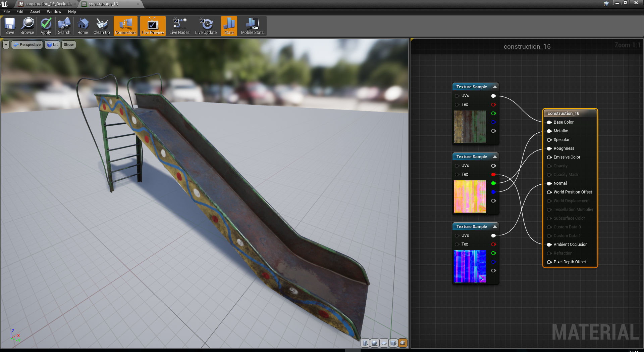This screenshot has height=352, width=644.
Task: Click the third Texture Sample red output pin
Action: point(493,244)
